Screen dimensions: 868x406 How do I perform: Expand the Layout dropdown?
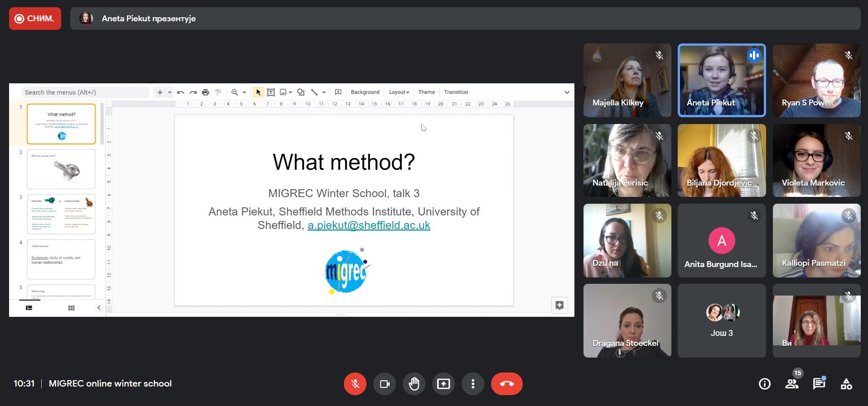tap(399, 92)
